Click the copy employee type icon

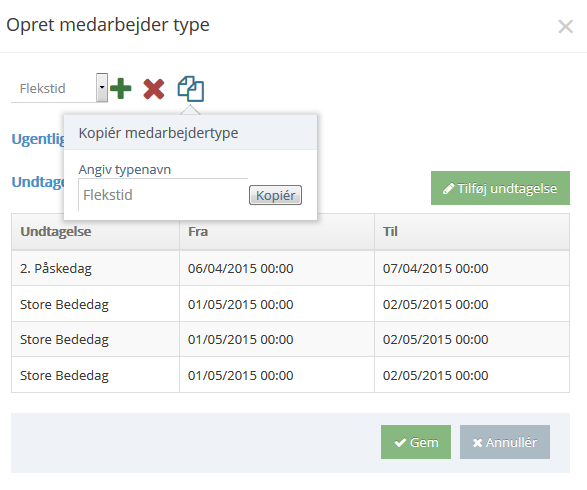click(191, 89)
